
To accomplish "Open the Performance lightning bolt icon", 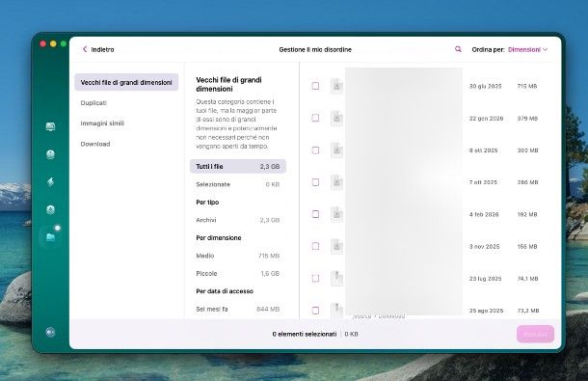I will tap(50, 182).
